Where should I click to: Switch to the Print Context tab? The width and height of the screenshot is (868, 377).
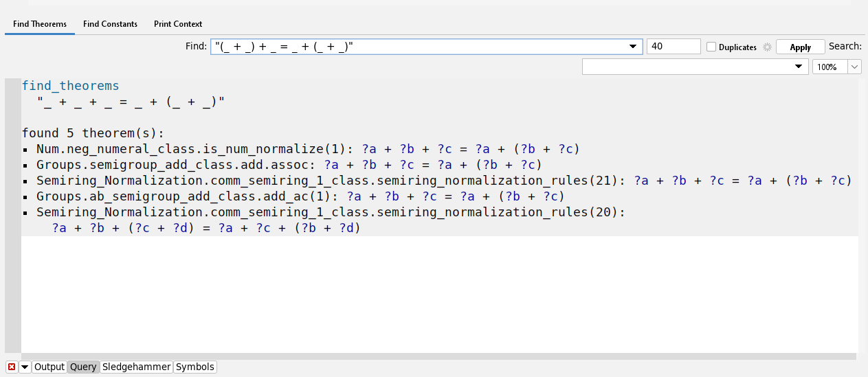point(178,24)
